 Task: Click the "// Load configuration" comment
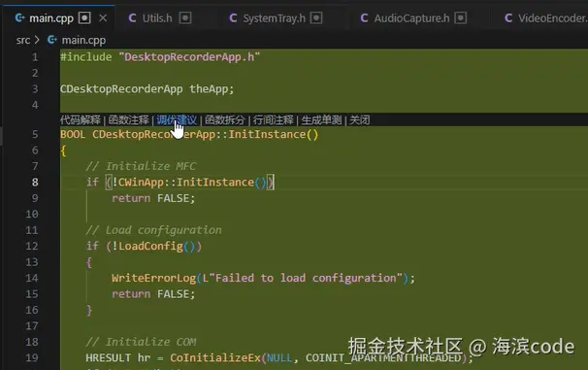coord(153,230)
